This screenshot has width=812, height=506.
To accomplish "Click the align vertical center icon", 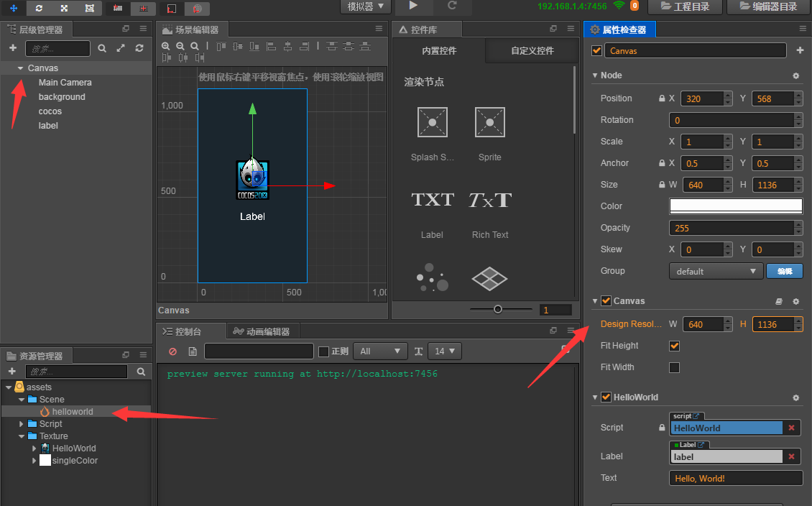I will 238,46.
